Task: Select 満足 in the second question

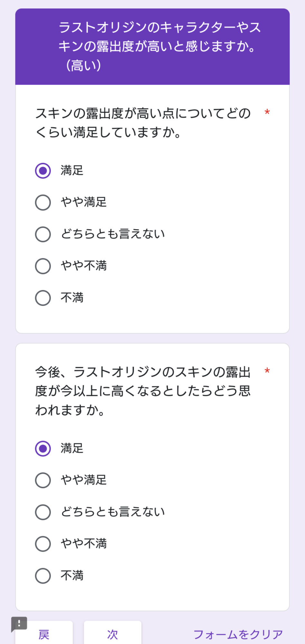Action: point(43,449)
